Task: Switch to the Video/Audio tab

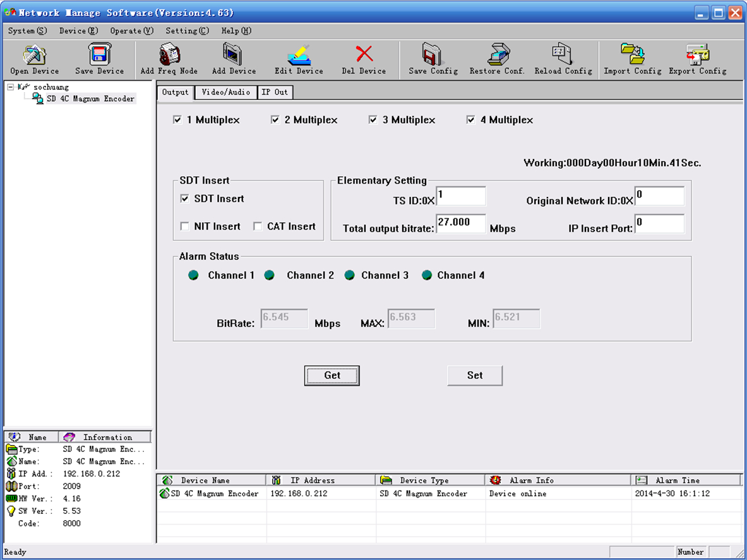Action: 226,92
